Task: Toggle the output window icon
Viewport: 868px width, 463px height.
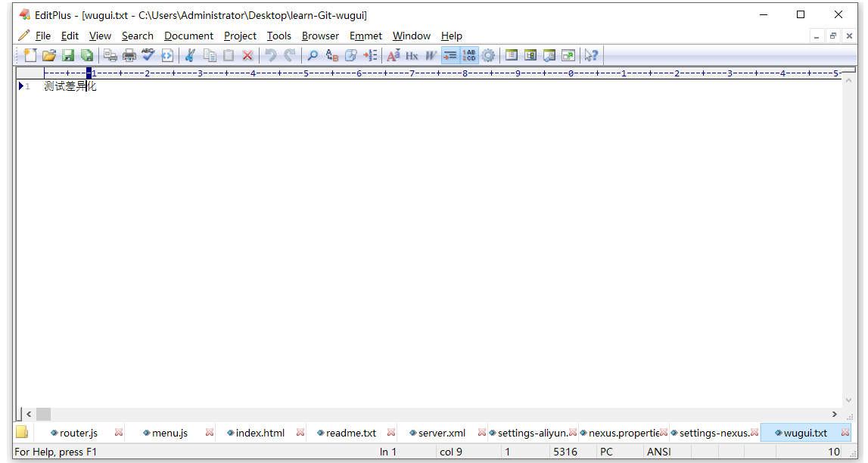Action: 549,55
